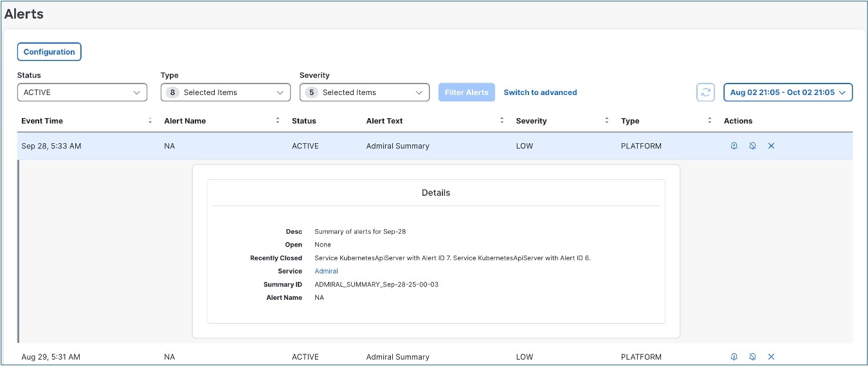
Task: Expand the Severity filter with 5 selected items
Action: 365,92
